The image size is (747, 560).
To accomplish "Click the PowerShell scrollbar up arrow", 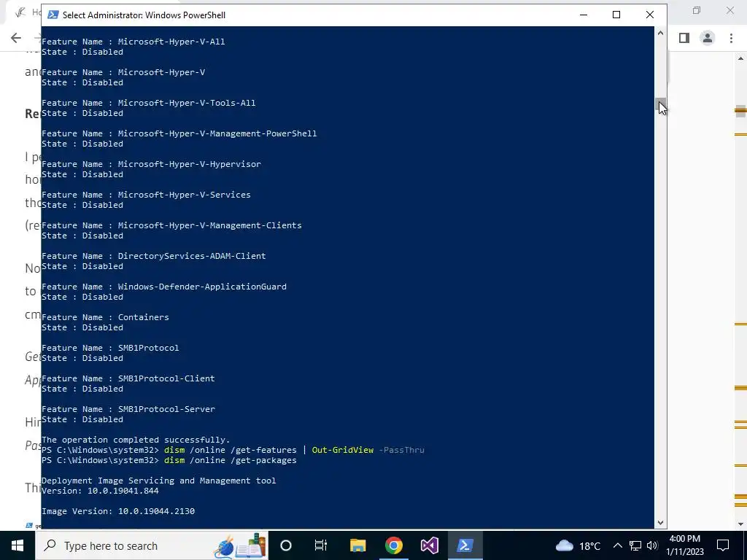I will pyautogui.click(x=660, y=33).
